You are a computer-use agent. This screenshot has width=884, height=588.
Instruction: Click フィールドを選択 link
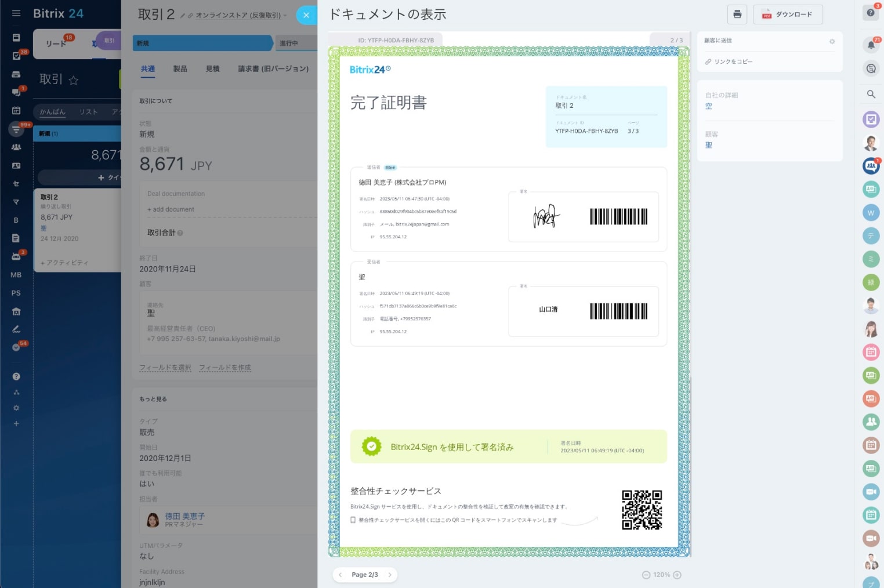pyautogui.click(x=165, y=368)
